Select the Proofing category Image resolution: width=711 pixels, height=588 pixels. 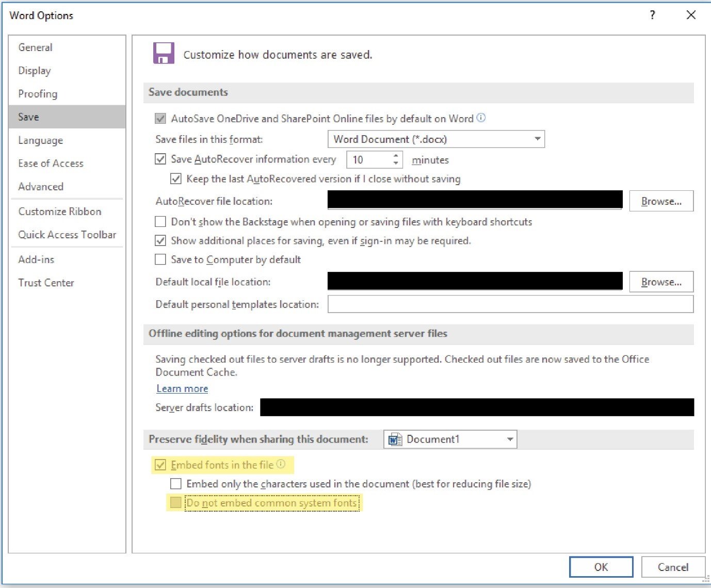tap(38, 93)
